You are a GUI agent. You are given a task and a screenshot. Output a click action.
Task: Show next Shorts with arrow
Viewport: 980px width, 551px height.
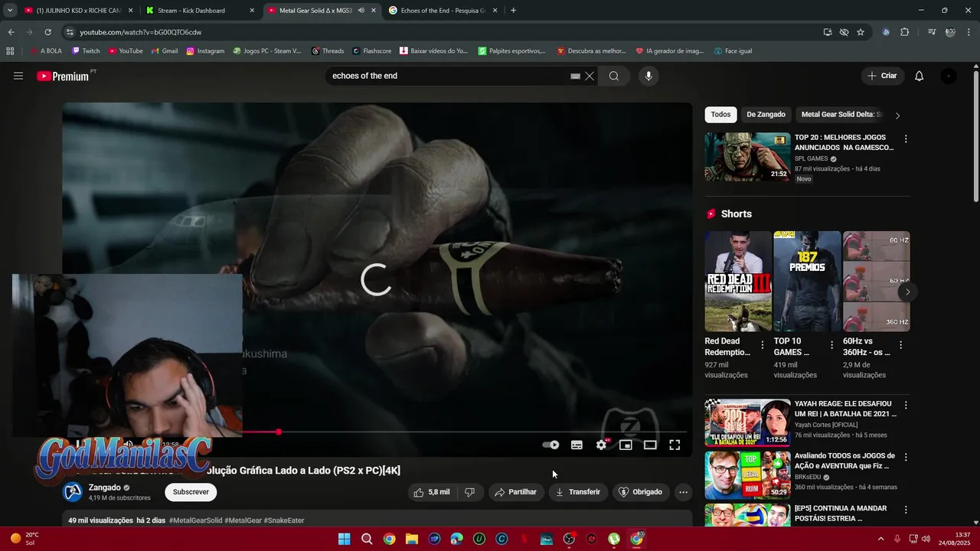(x=907, y=292)
